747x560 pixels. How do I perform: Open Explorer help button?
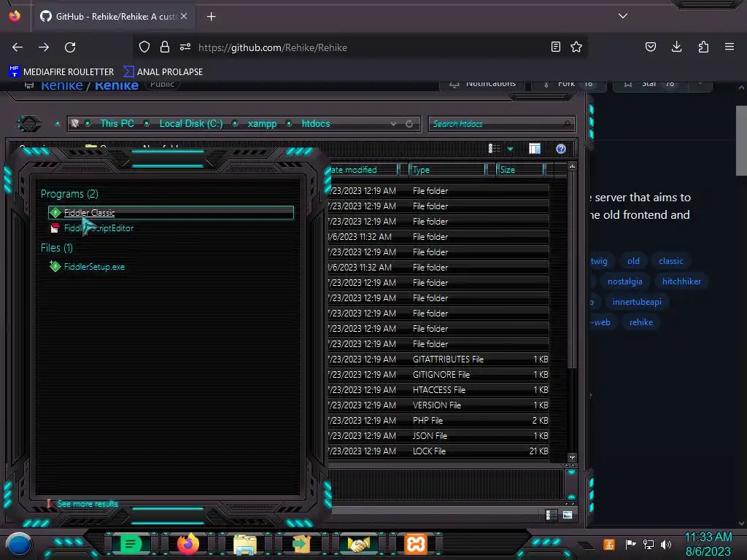[x=561, y=149]
